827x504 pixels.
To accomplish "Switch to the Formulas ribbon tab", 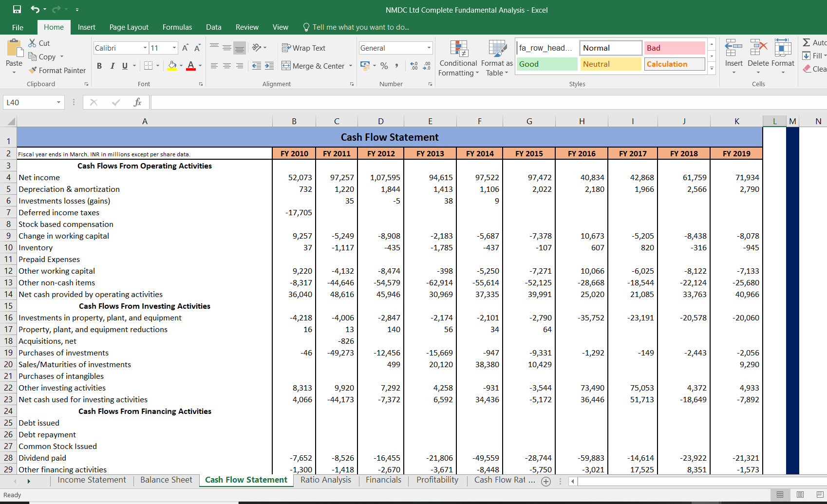I will point(177,27).
